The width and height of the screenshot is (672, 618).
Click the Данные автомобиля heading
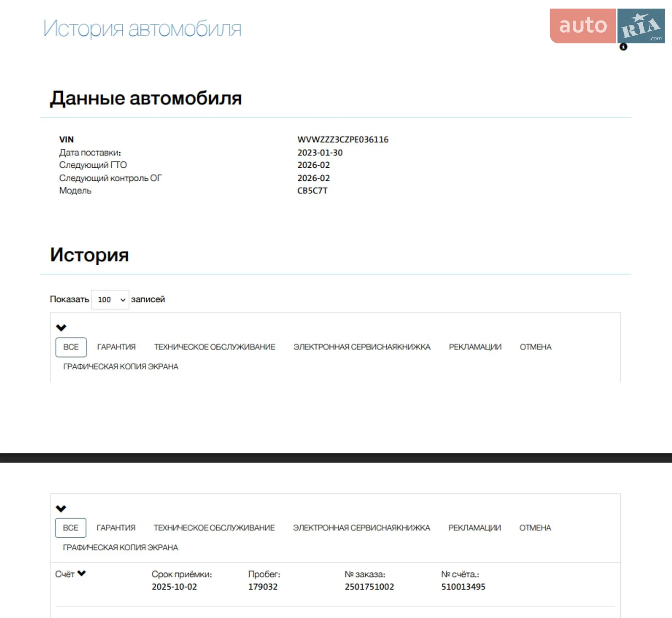[x=146, y=98]
